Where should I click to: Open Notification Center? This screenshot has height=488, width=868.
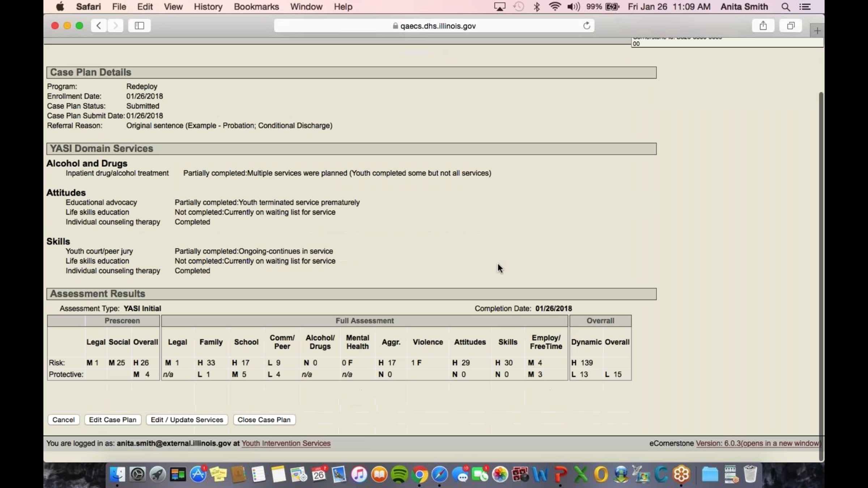(805, 7)
